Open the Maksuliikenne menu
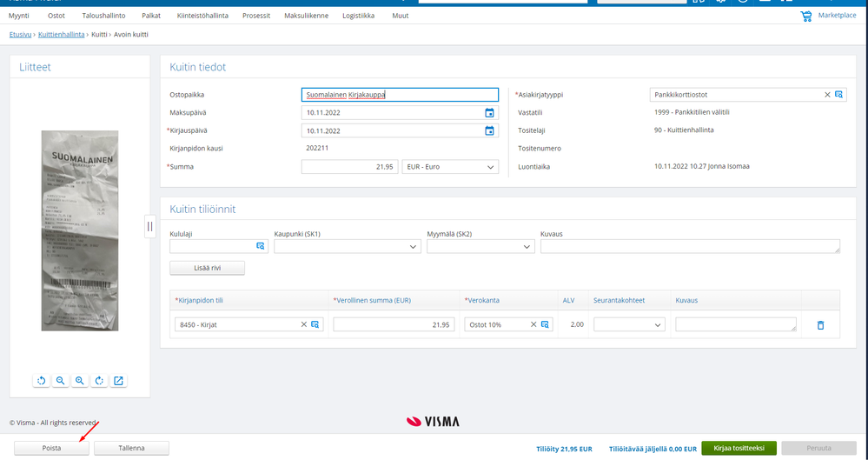This screenshot has width=868, height=460. (306, 16)
